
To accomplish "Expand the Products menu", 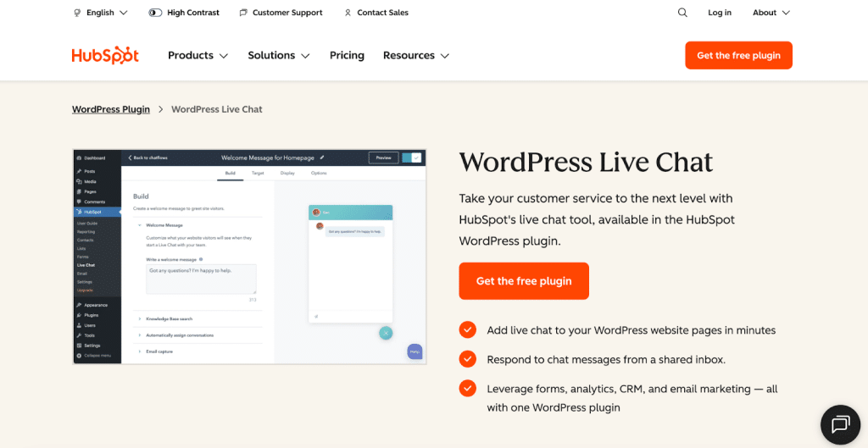I will click(198, 55).
